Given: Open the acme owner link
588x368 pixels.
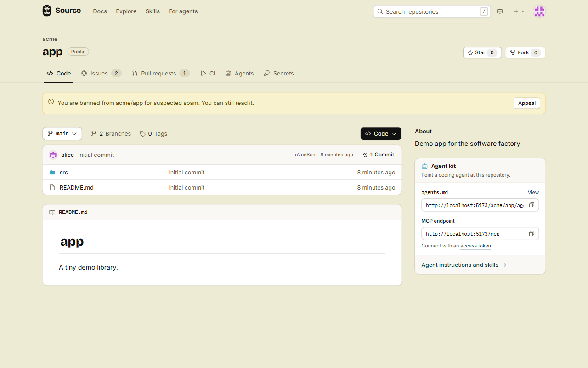Looking at the screenshot, I should [x=50, y=39].
